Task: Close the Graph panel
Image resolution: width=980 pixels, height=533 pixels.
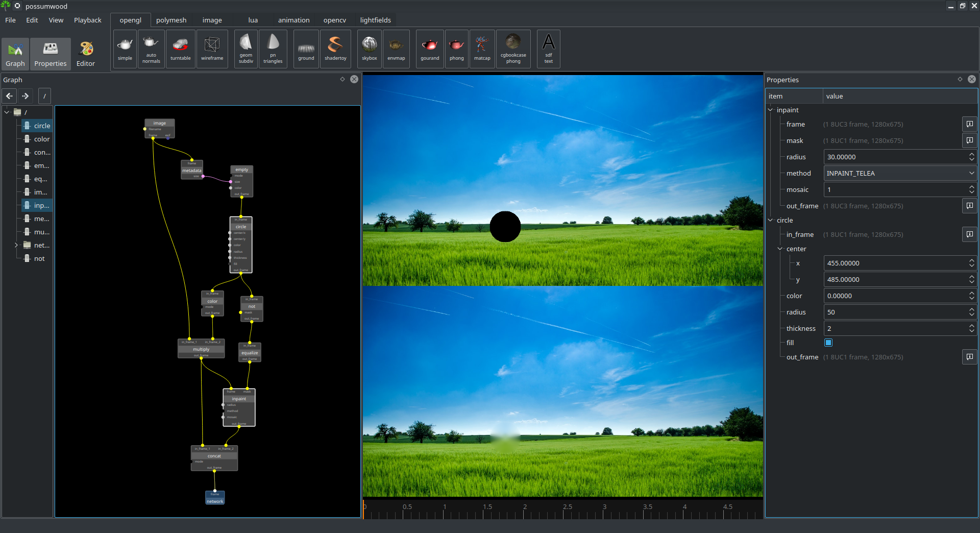Action: (x=354, y=79)
